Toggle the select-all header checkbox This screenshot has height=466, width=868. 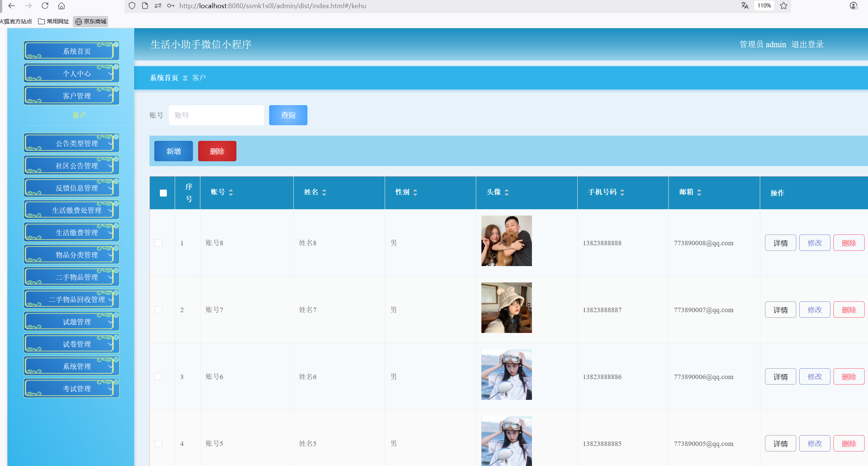point(163,193)
